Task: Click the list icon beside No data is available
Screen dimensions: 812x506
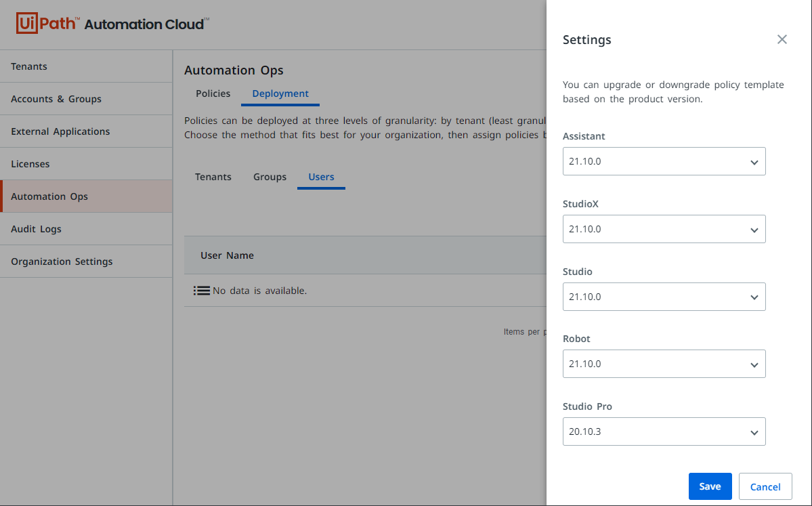Action: (201, 291)
